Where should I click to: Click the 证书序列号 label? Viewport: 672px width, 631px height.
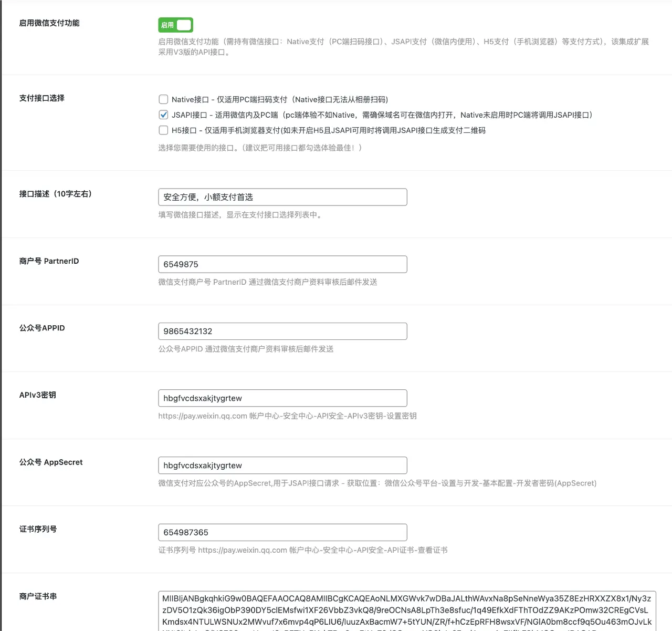click(x=38, y=529)
